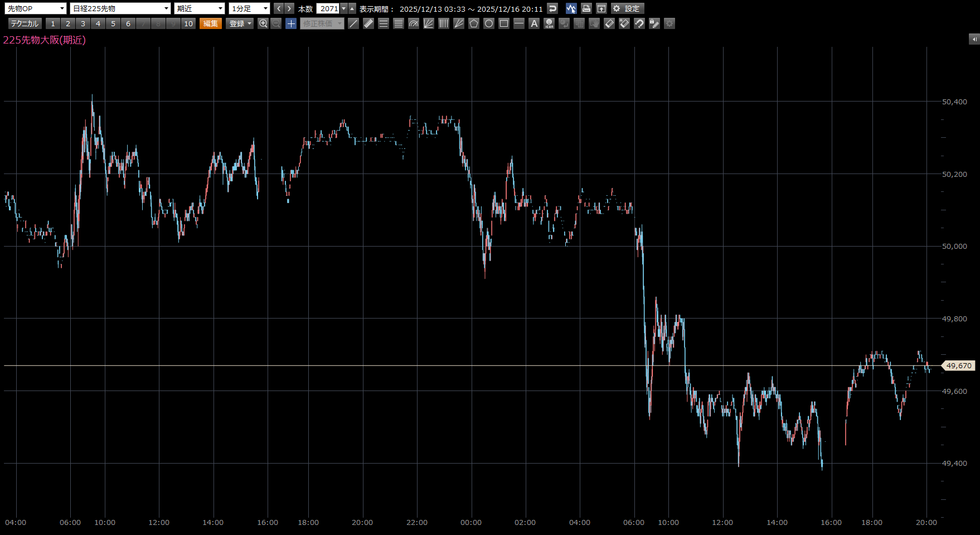The image size is (980, 535).
Task: Click the 本数 bar count input field
Action: 328,8
